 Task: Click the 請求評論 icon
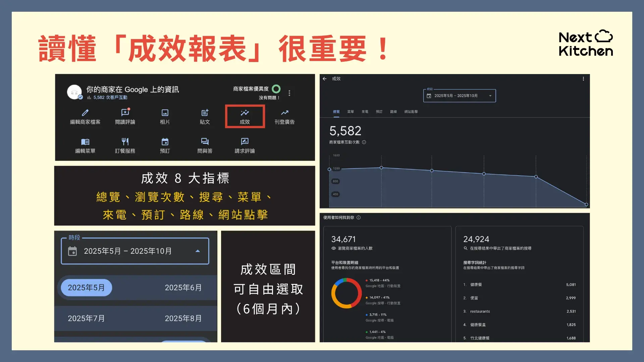coord(245,142)
